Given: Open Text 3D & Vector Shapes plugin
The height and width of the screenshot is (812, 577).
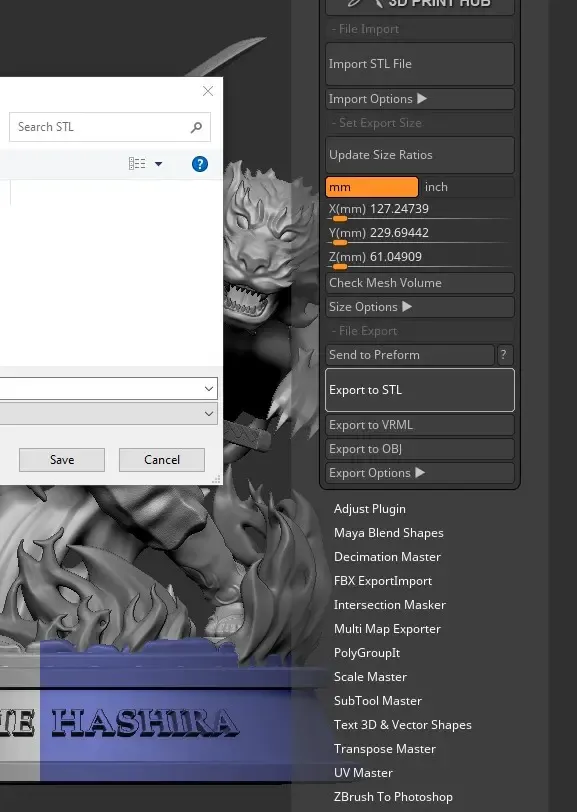Looking at the screenshot, I should tap(402, 725).
